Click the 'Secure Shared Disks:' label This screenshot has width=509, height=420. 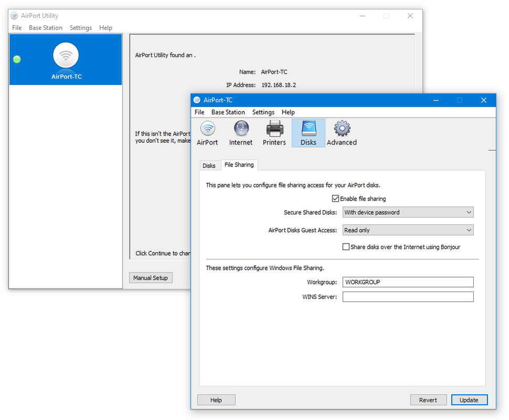tap(310, 213)
